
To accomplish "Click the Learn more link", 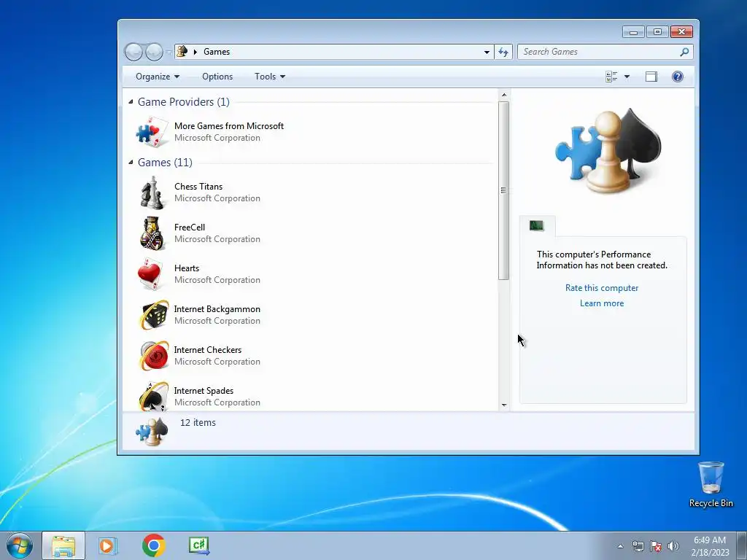I will (x=602, y=303).
